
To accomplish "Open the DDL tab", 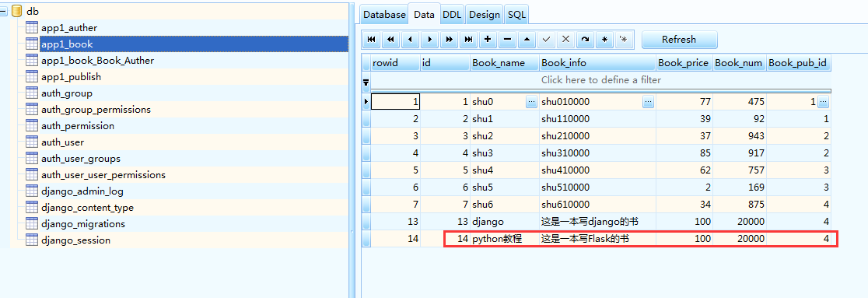I will 452,15.
